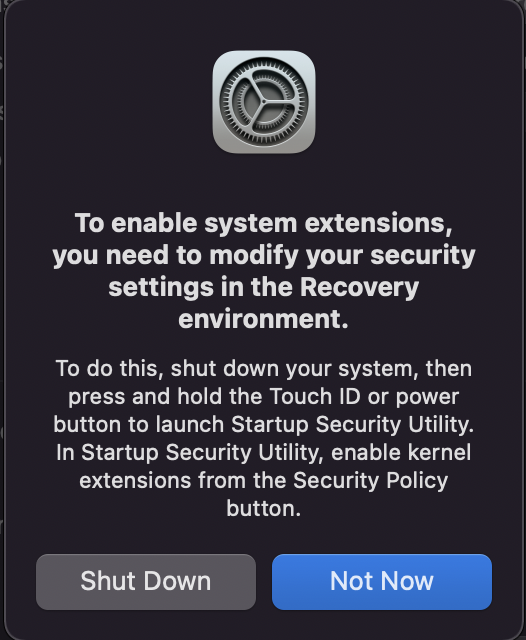Click 'settings in the Recovery' heading line
Screen dimensions: 526x640
tap(264, 287)
